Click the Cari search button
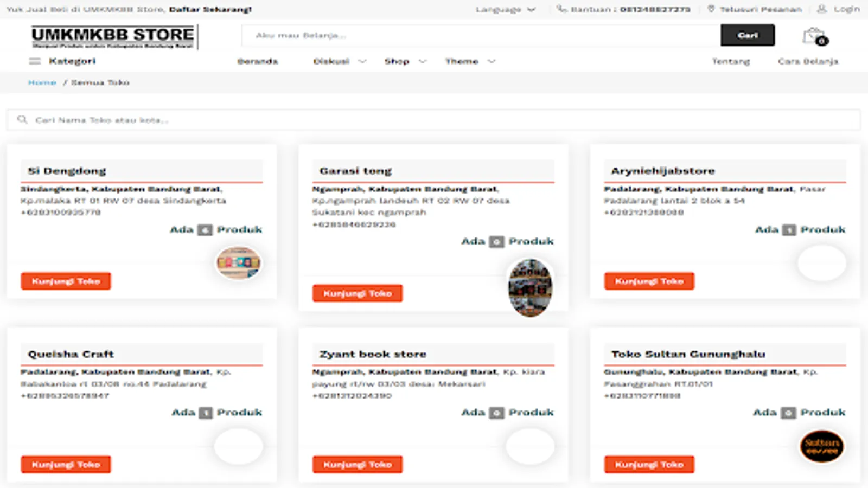Viewport: 868px width, 488px height. click(748, 35)
